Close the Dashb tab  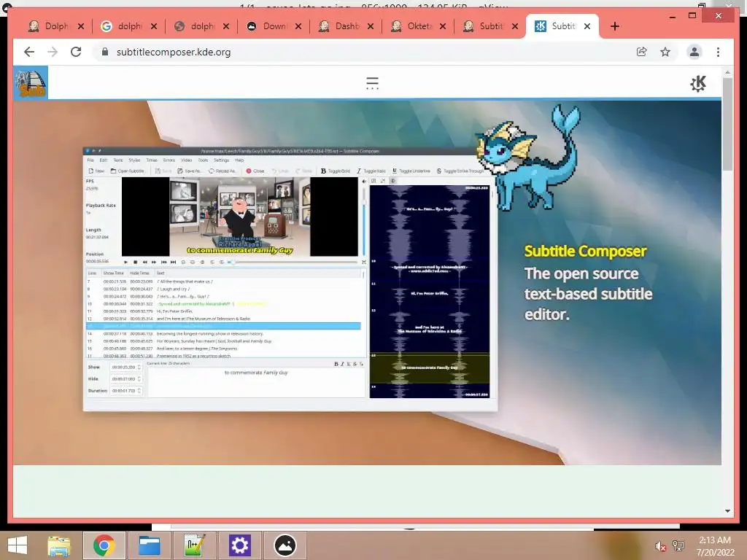tap(371, 26)
